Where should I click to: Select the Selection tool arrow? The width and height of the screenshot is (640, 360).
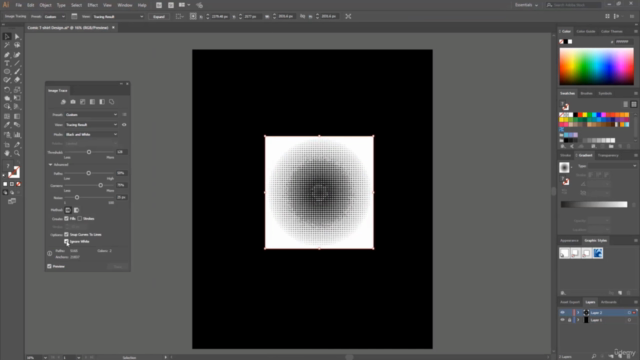click(x=7, y=37)
